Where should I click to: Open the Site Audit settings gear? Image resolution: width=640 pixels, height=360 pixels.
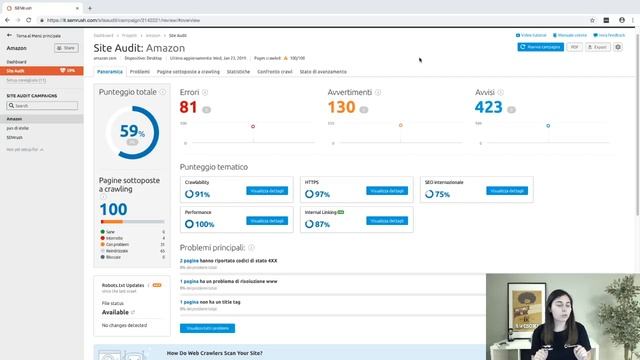tap(618, 47)
